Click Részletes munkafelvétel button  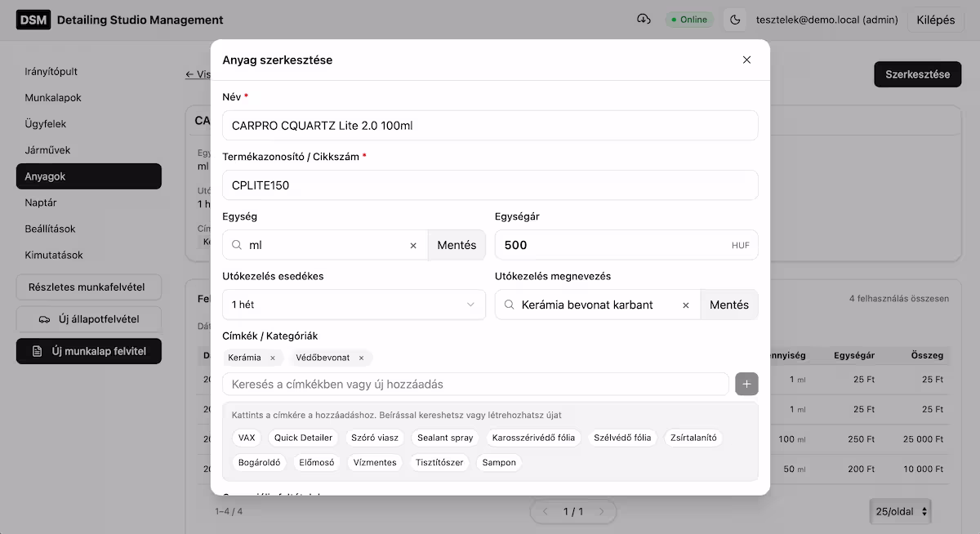pos(89,287)
